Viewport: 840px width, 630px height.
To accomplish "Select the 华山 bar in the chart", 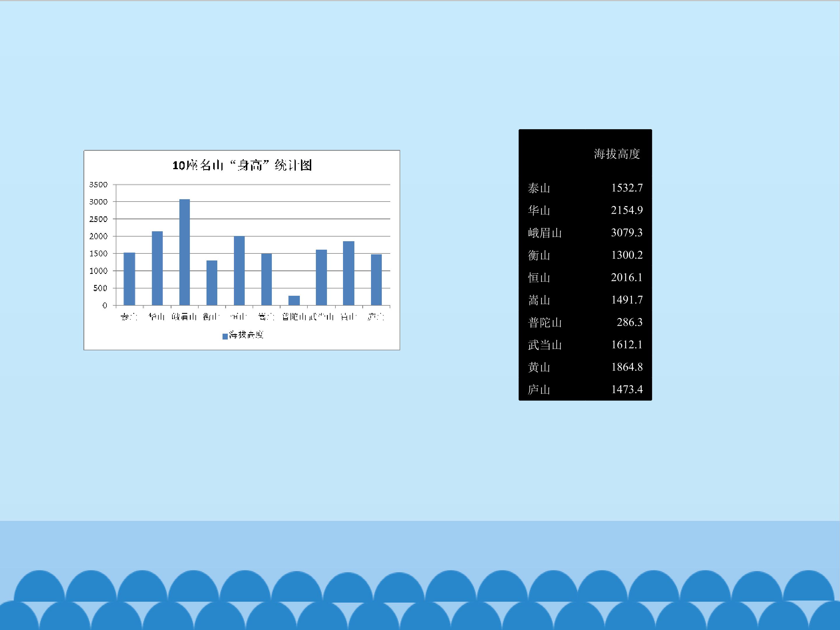I will [157, 268].
